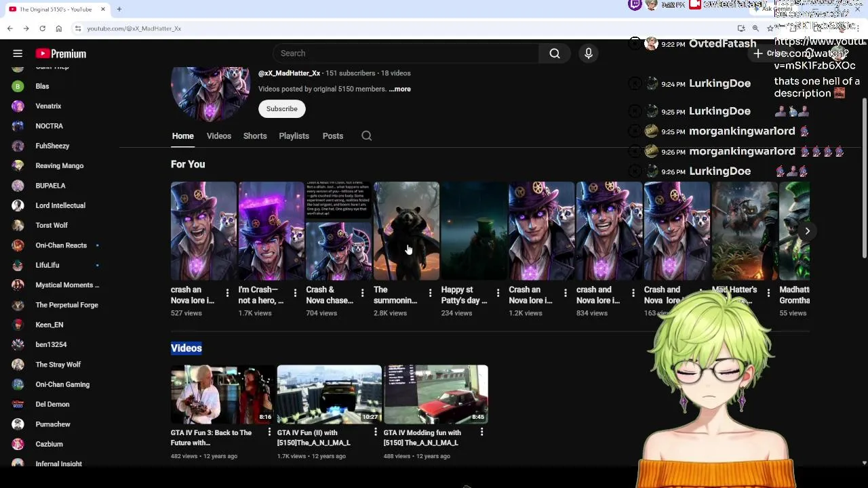Click the YouTube Premium logo
This screenshot has height=488, width=868.
(61, 54)
